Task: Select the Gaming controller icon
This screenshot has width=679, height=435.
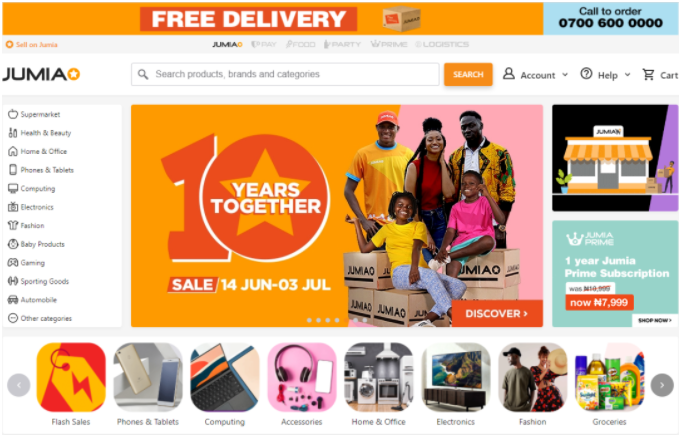Action: click(x=13, y=263)
